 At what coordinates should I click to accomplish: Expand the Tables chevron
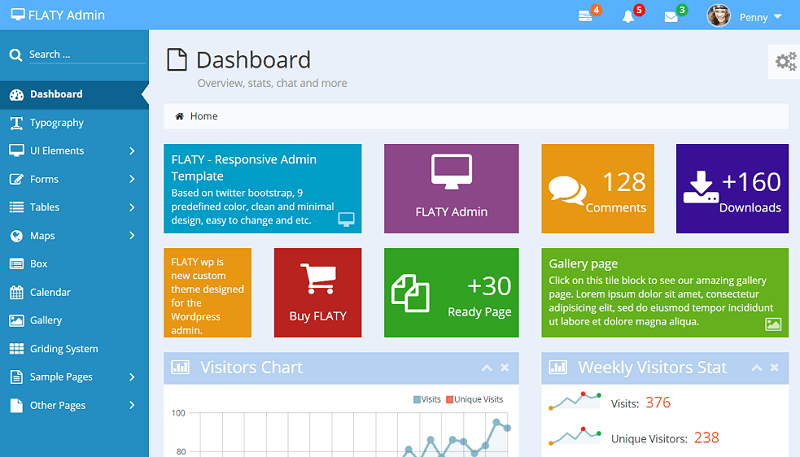[x=132, y=208]
